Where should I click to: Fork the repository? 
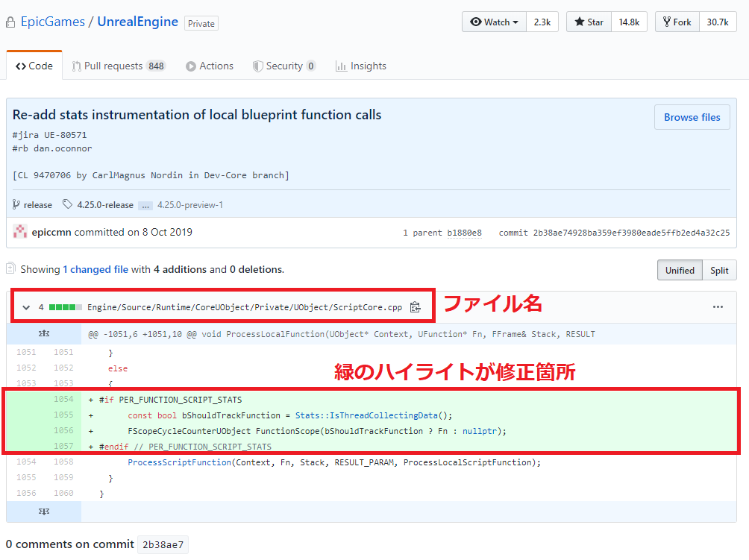pos(677,22)
